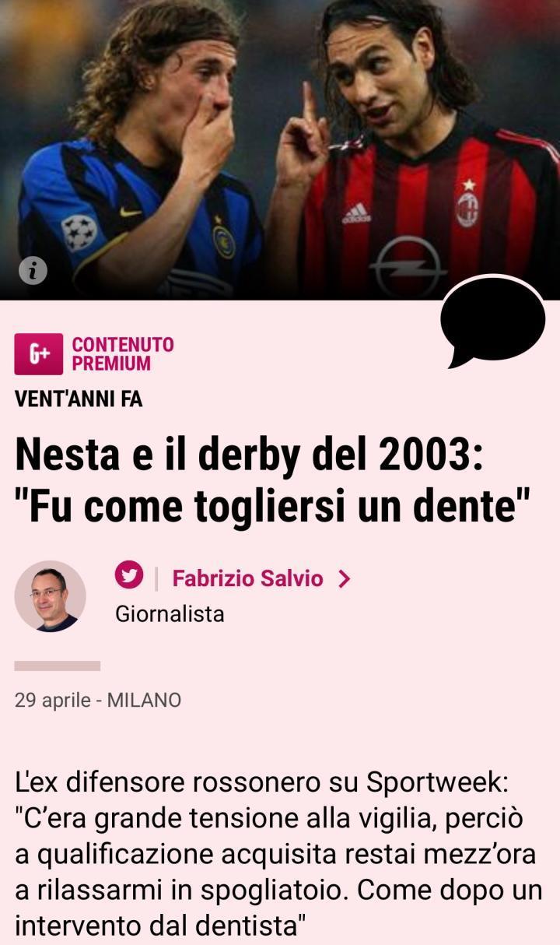The image size is (560, 945).
Task: Open the author's Twitter profile icon
Action: [x=129, y=576]
